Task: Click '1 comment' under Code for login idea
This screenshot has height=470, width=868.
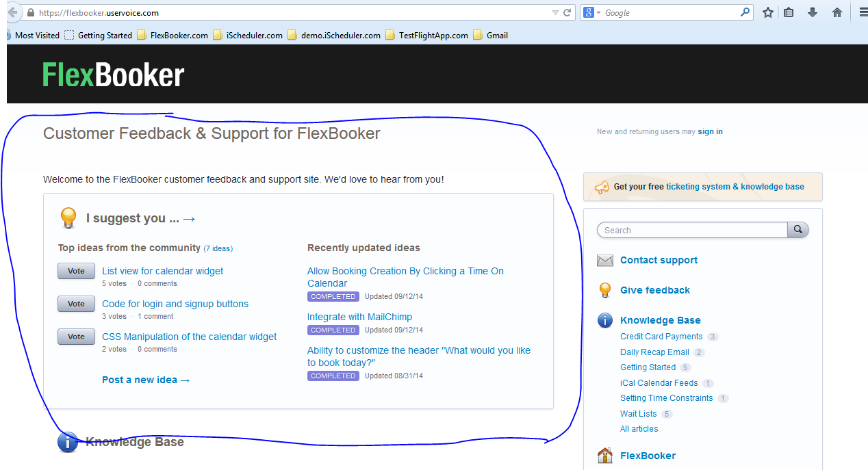Action: [155, 316]
